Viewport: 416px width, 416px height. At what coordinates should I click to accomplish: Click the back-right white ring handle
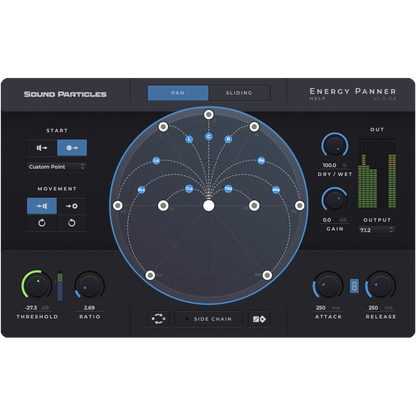(x=267, y=275)
